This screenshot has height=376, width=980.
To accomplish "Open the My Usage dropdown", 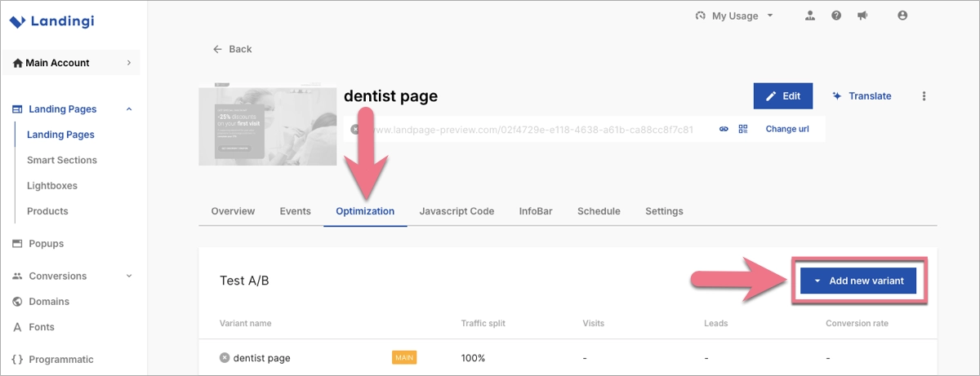I will [x=733, y=15].
